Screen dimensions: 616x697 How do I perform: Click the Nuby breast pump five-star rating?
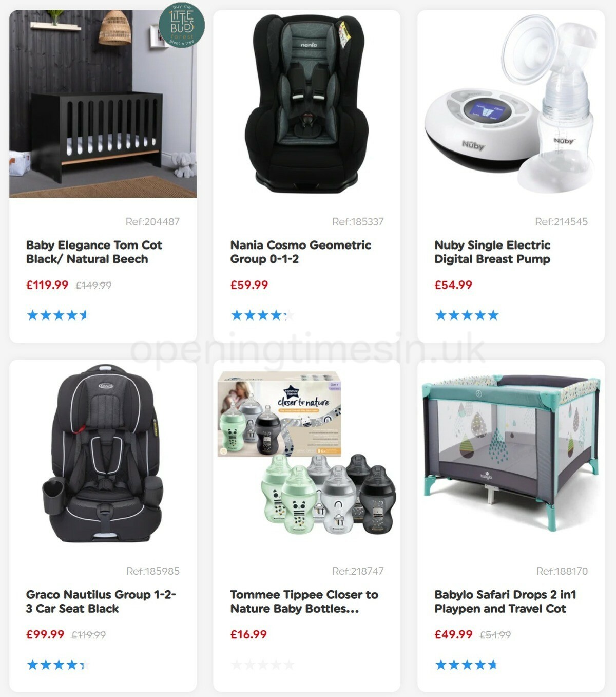467,315
